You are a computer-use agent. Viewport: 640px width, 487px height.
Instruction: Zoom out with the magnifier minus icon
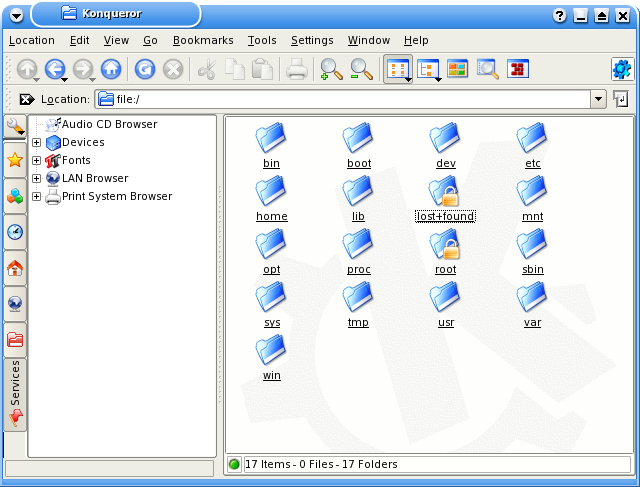click(360, 69)
